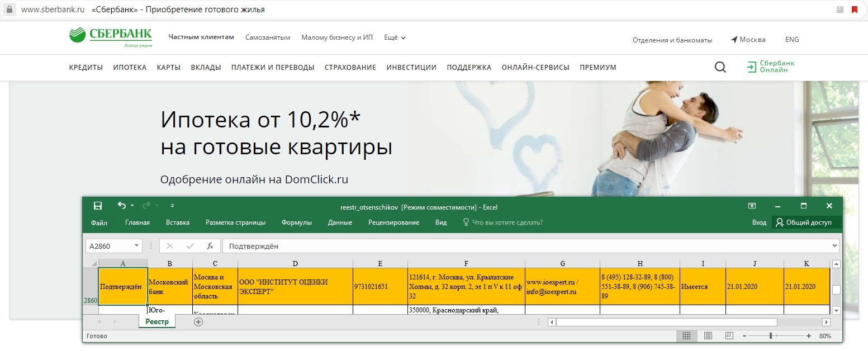Click the lightbulb Tell Me search box
Screen dimensions: 868x351
pyautogui.click(x=502, y=222)
